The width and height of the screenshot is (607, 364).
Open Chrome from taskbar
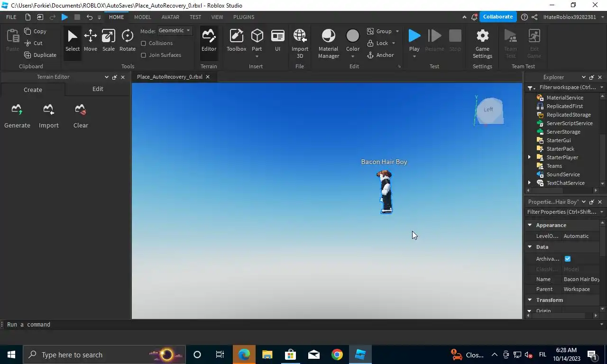pos(337,355)
